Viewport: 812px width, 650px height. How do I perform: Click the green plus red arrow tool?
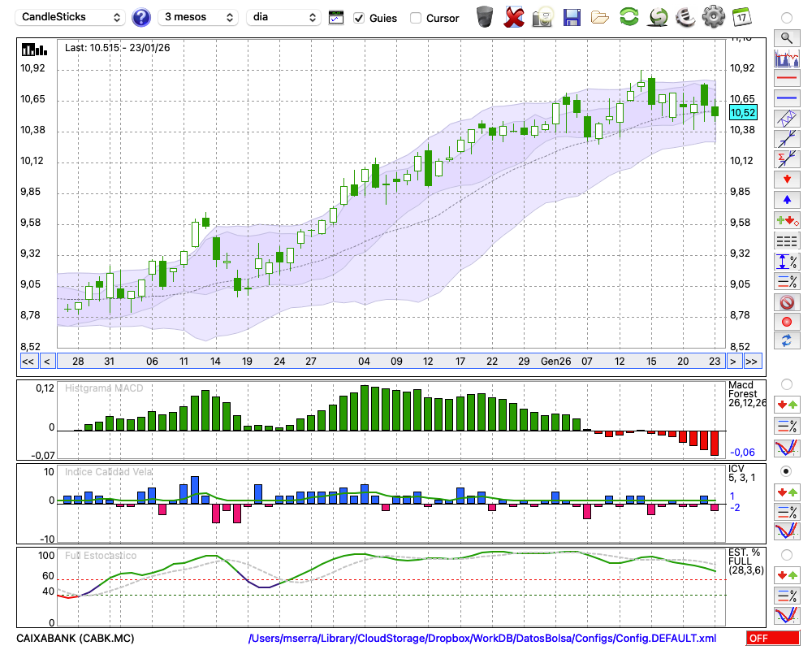click(x=787, y=220)
